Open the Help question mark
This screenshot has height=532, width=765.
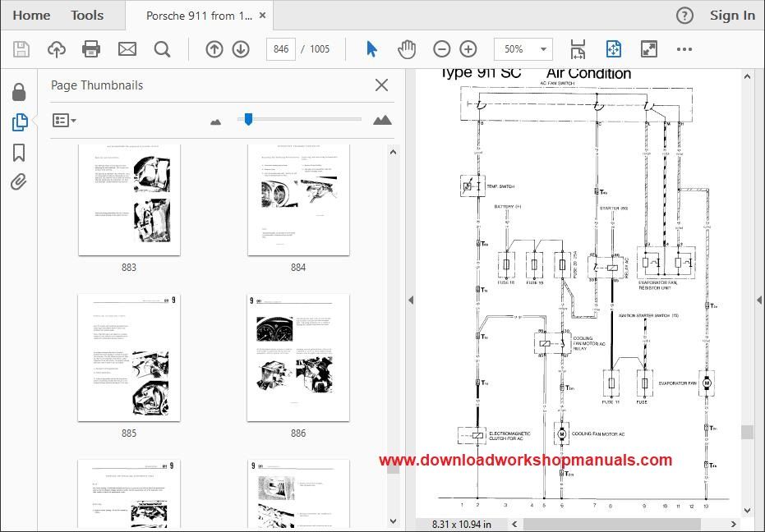pyautogui.click(x=684, y=16)
